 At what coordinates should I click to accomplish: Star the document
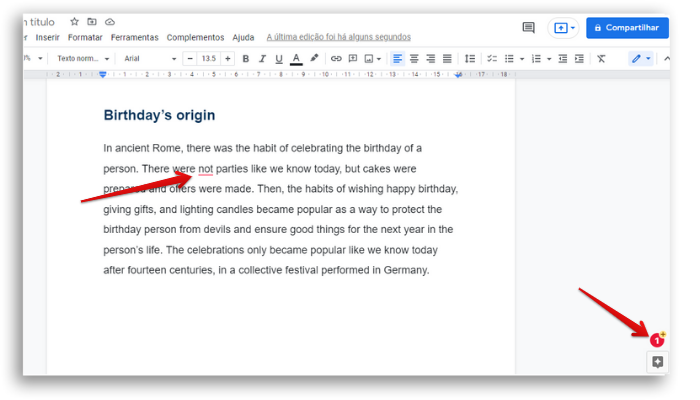[x=75, y=21]
